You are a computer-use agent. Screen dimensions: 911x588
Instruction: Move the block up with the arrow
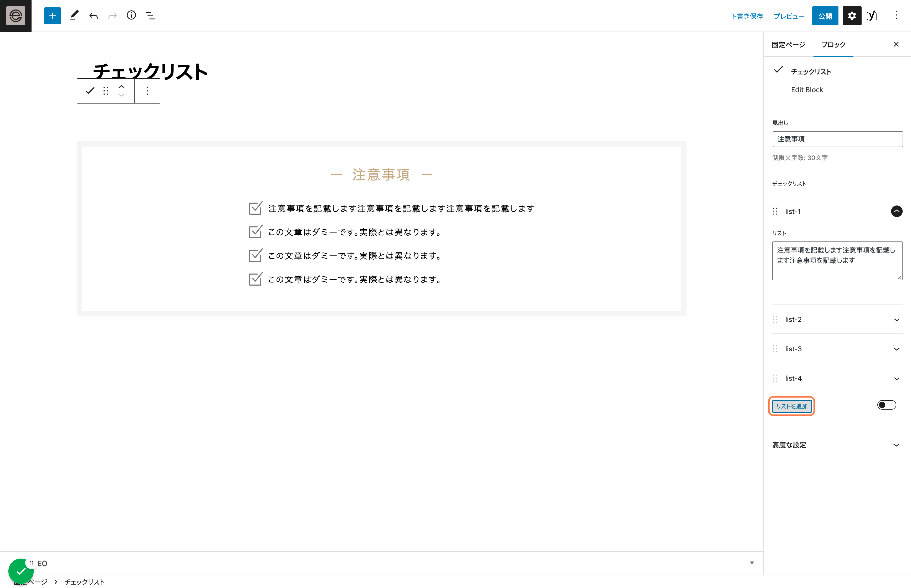(x=121, y=87)
